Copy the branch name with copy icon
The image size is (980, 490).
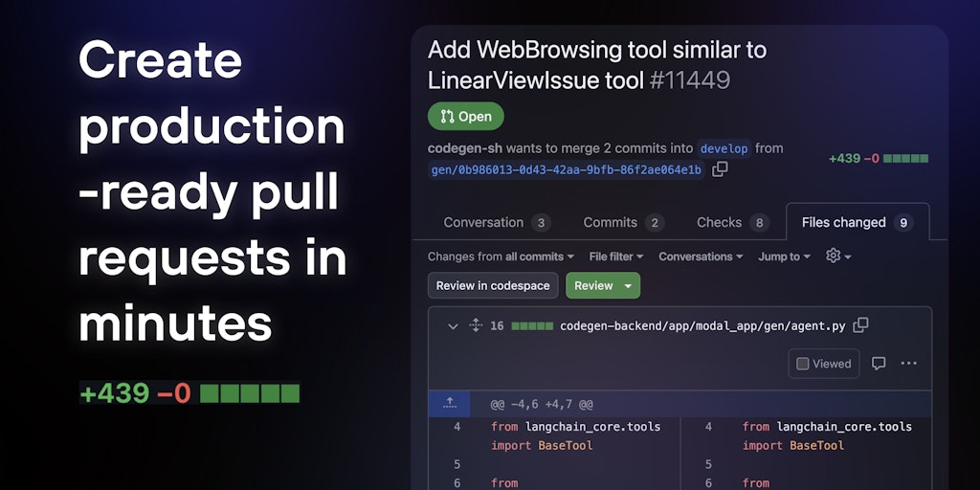[720, 169]
